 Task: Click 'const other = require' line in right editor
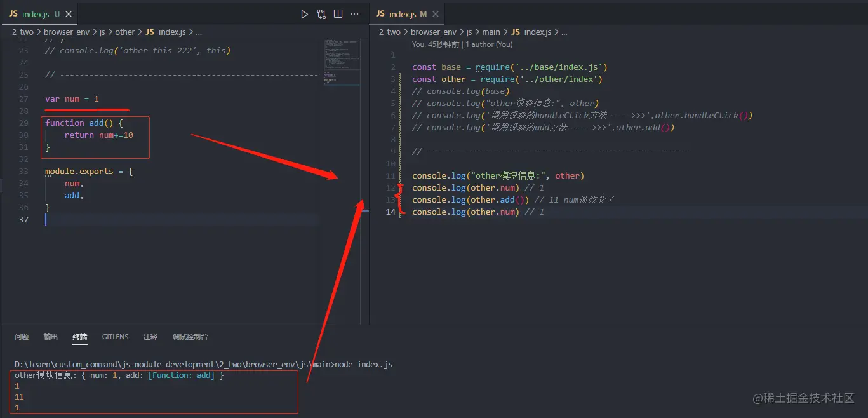coord(507,79)
